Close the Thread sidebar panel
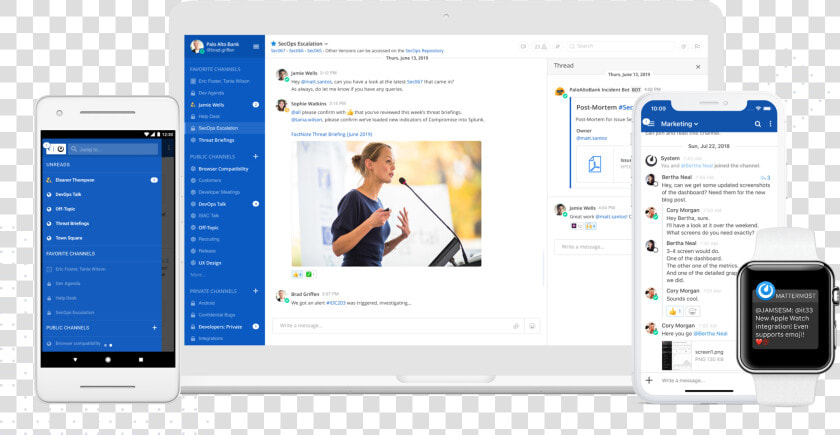840x435 pixels. click(698, 67)
